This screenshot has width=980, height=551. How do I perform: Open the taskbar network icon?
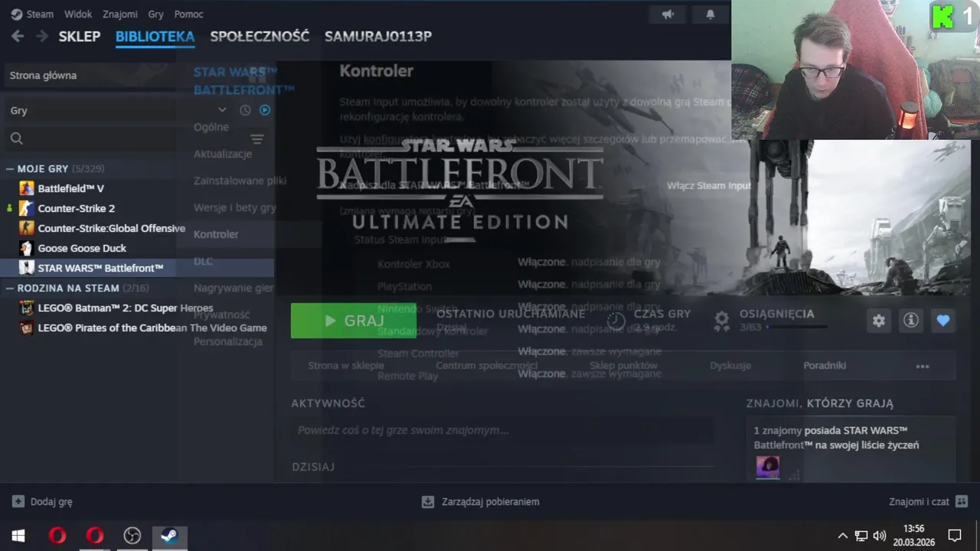861,536
